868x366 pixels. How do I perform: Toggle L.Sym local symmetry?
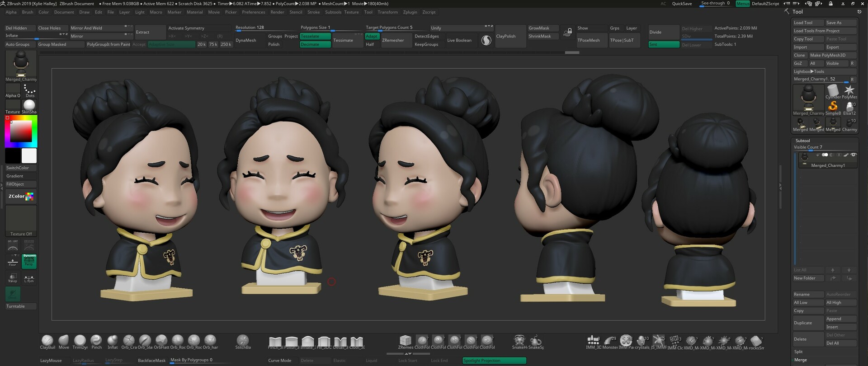[x=29, y=278]
